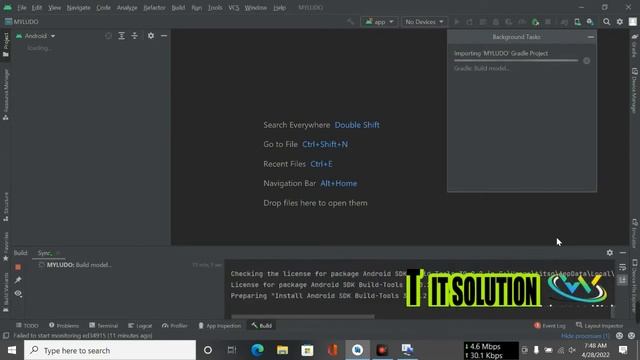
Task: Open File Explorer from taskbar
Action: [282, 350]
